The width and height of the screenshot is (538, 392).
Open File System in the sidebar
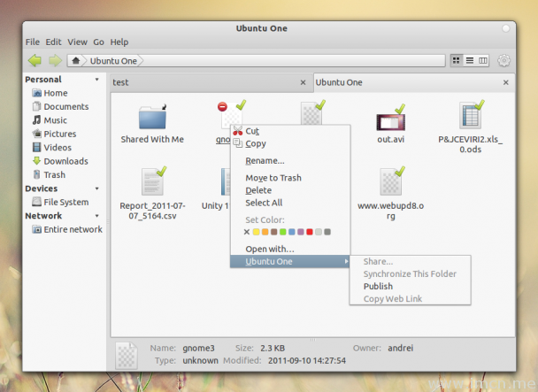point(60,202)
